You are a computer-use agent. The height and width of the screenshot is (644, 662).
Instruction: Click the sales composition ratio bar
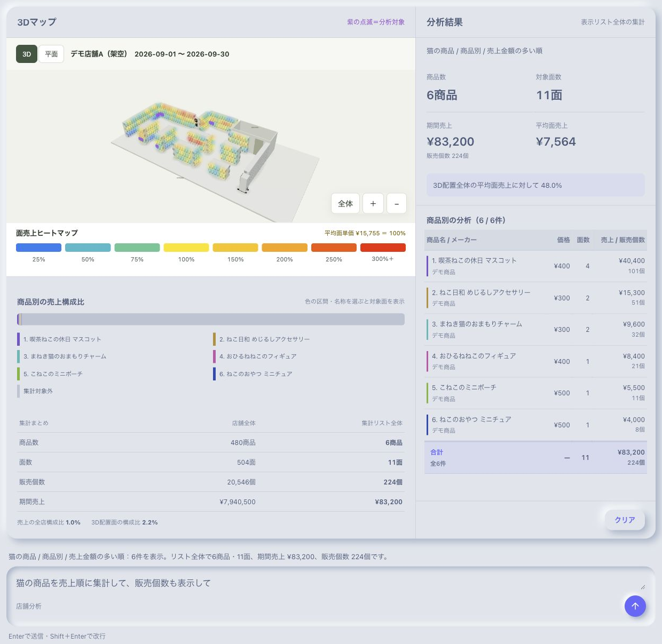pos(211,320)
